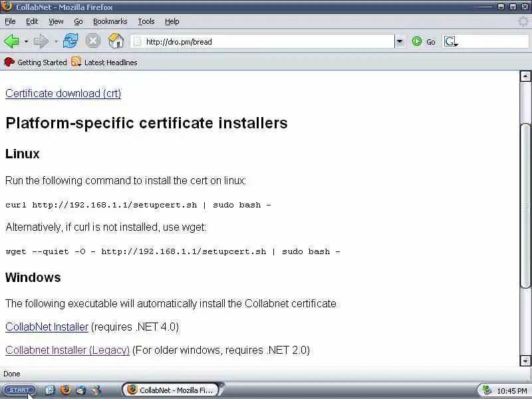Viewport: 532px width, 399px height.
Task: Reload the page with the refresh icon
Action: (x=70, y=41)
